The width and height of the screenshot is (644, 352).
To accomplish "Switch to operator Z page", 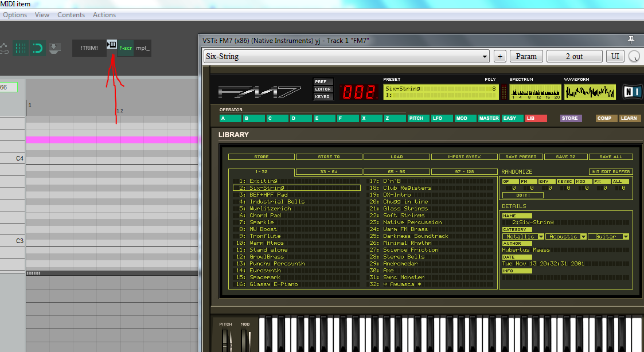I will point(395,118).
